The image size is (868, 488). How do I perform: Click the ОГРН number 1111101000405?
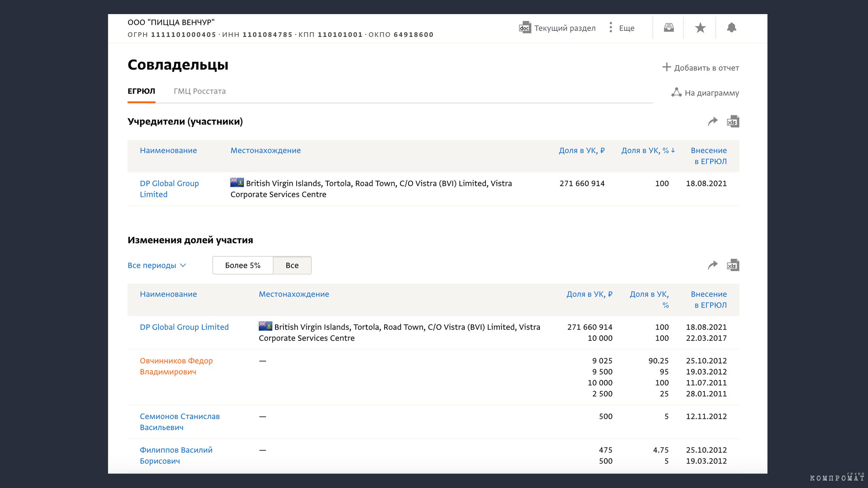point(183,35)
